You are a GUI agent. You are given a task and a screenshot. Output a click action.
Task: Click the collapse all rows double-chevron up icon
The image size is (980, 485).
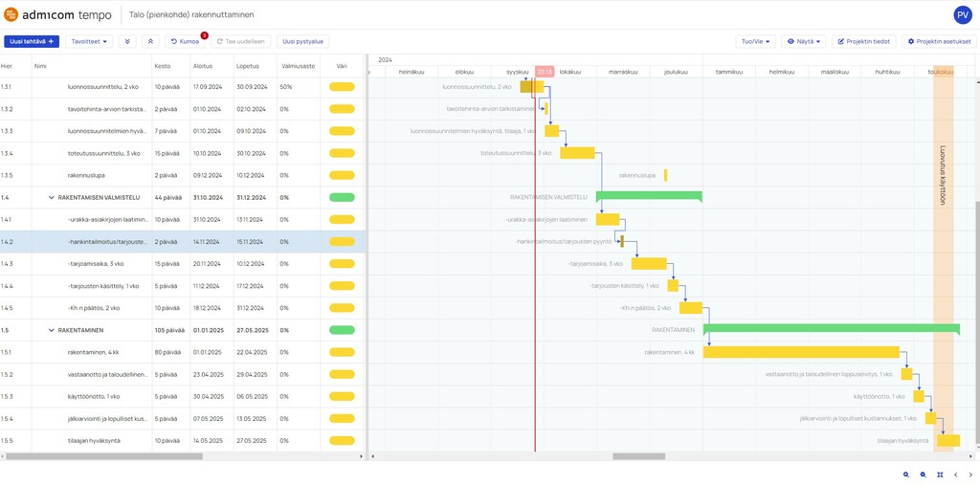(150, 41)
